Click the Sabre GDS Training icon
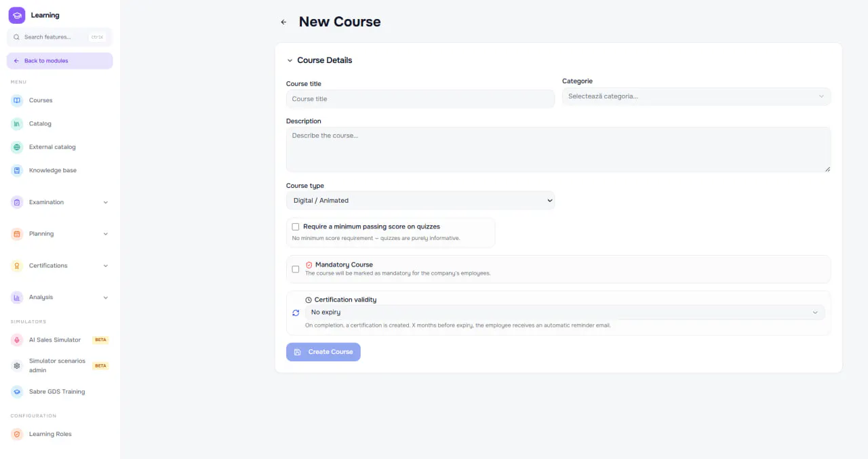Viewport: 868px width, 459px height. point(17,392)
